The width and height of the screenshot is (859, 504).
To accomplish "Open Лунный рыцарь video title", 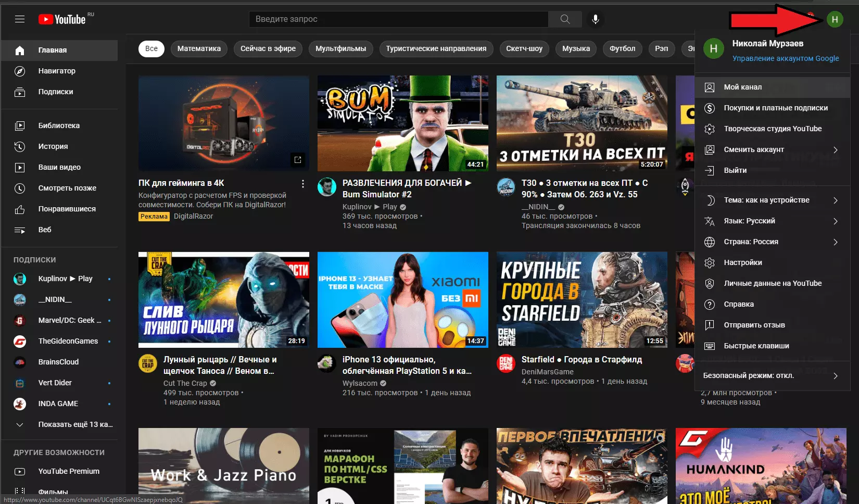I will point(220,365).
